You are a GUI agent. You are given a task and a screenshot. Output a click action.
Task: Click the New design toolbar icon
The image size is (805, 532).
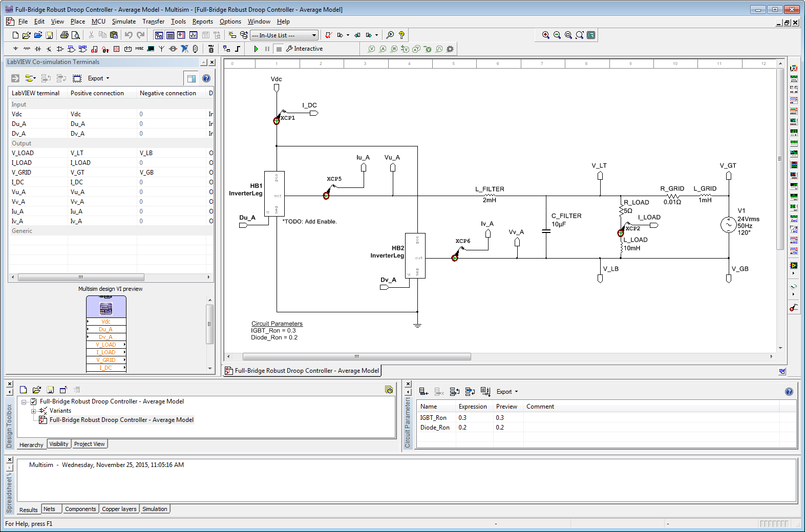[15, 35]
